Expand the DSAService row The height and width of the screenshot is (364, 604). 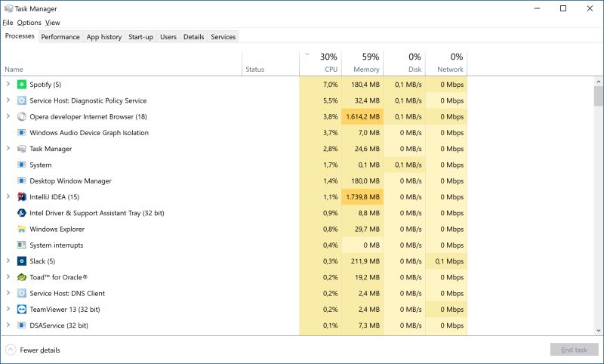(8, 325)
